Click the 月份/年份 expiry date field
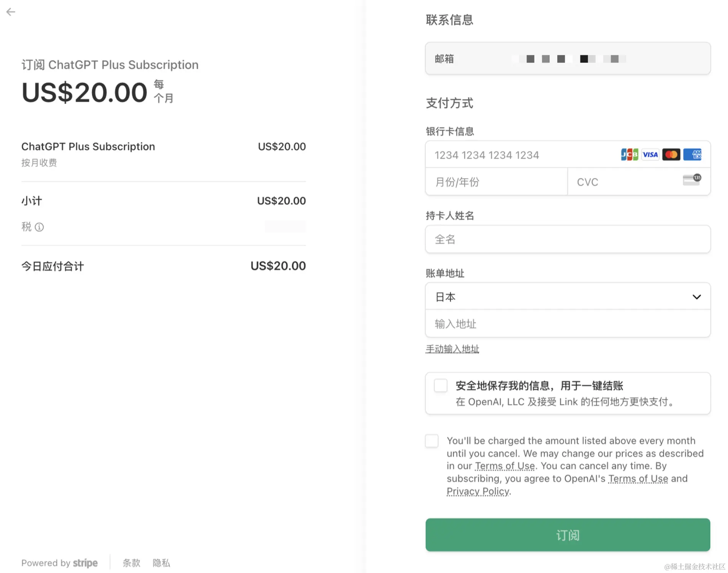The width and height of the screenshot is (728, 573). pos(496,182)
